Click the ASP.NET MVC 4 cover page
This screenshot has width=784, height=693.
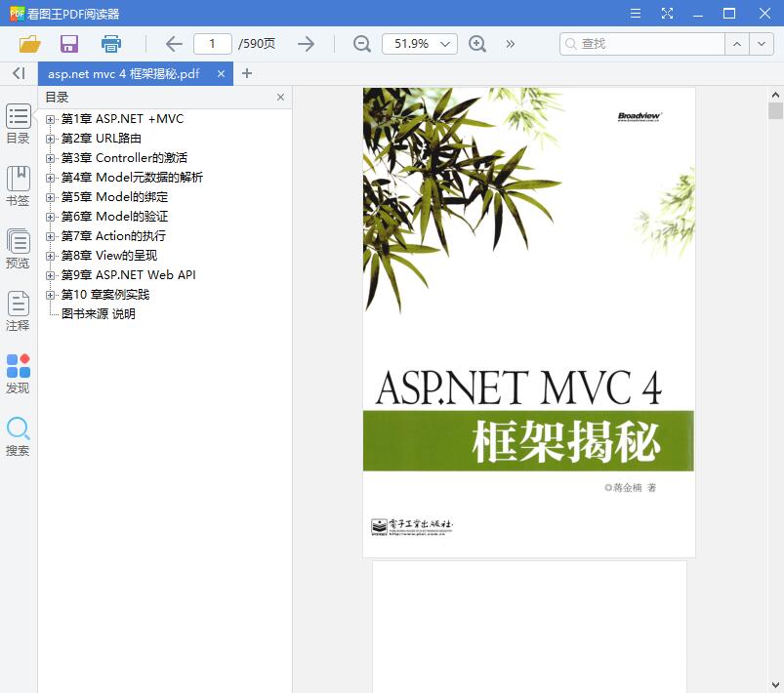click(x=529, y=322)
